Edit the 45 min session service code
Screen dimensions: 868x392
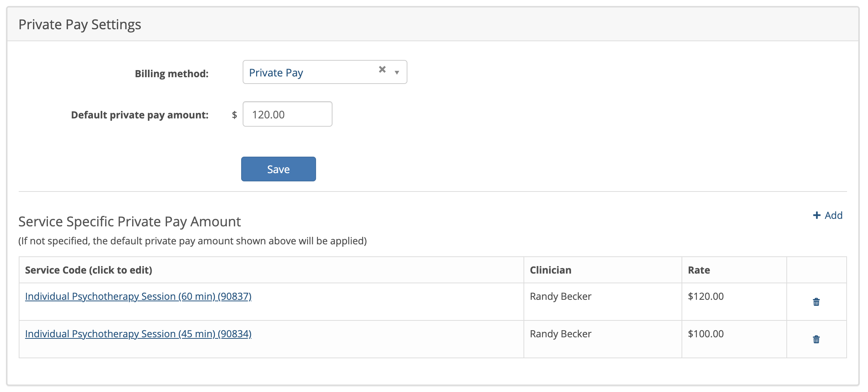coord(138,334)
